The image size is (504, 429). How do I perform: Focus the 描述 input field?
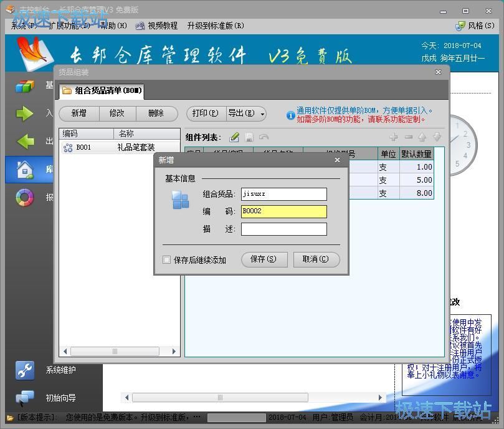[284, 229]
